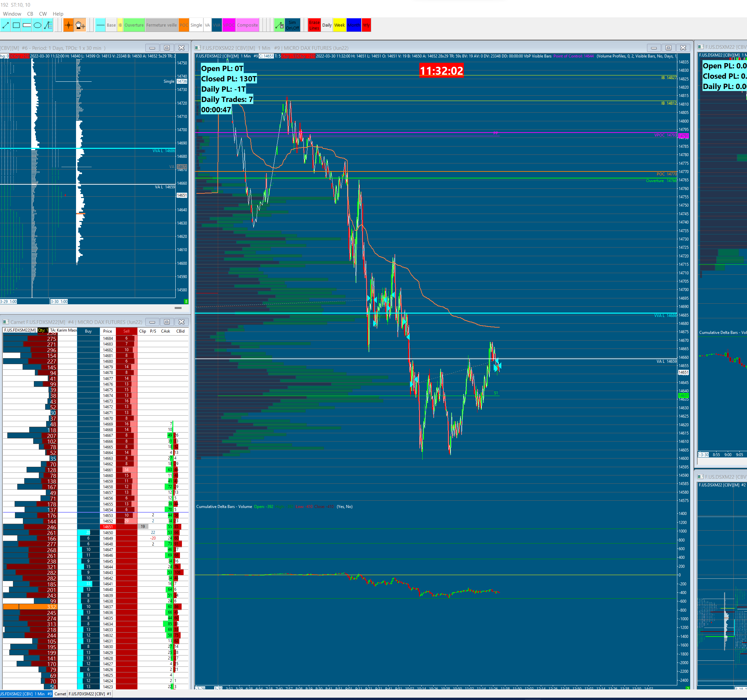Activate the hand pan tool
The width and height of the screenshot is (747, 700).
point(80,25)
